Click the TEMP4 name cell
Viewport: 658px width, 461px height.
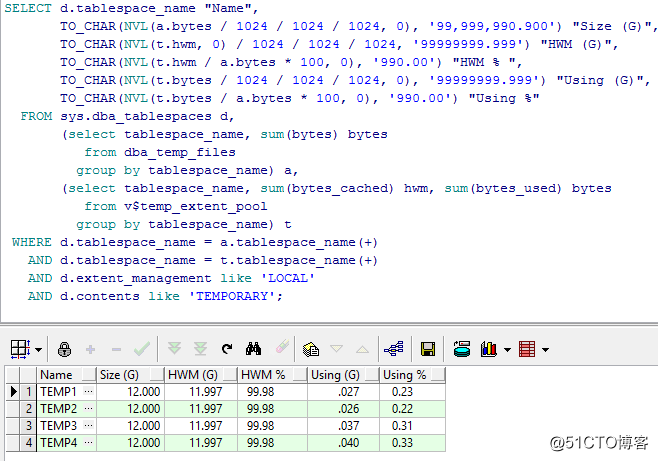[x=67, y=443]
